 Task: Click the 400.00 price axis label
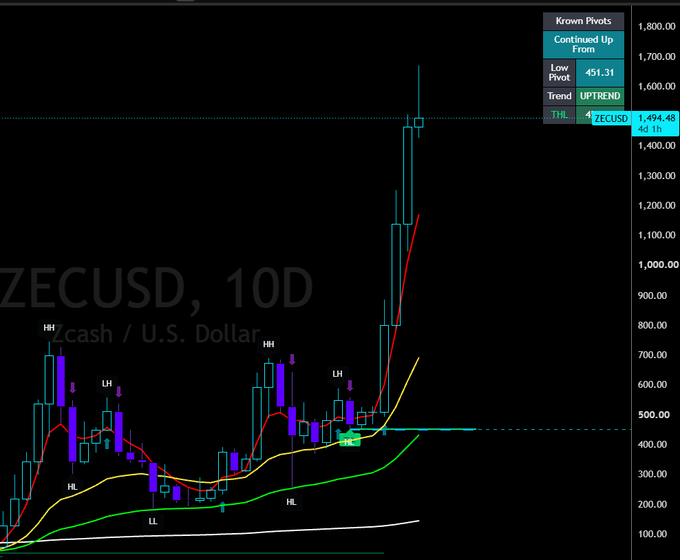tap(652, 444)
